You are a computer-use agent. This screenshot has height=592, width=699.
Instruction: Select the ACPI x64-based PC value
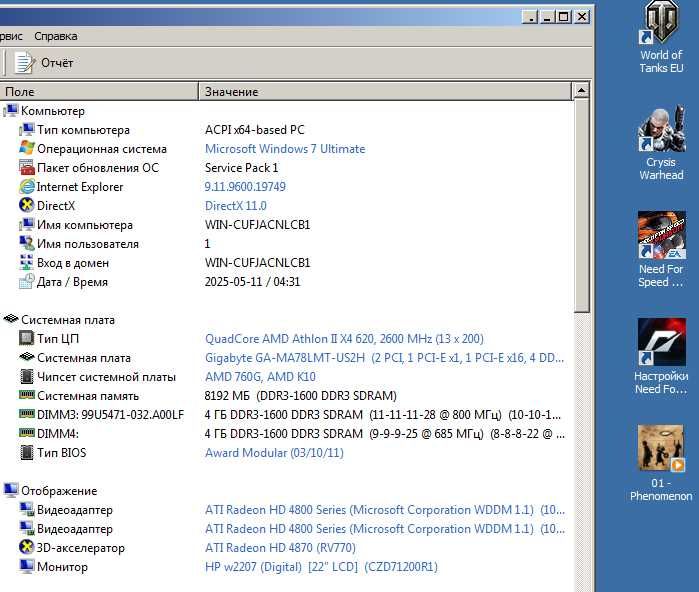coord(255,130)
